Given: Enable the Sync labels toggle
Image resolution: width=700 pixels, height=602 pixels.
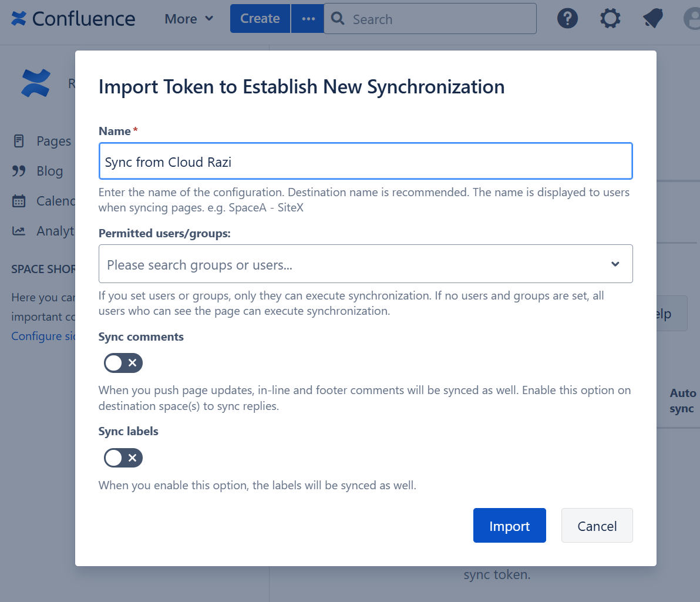Looking at the screenshot, I should [123, 458].
